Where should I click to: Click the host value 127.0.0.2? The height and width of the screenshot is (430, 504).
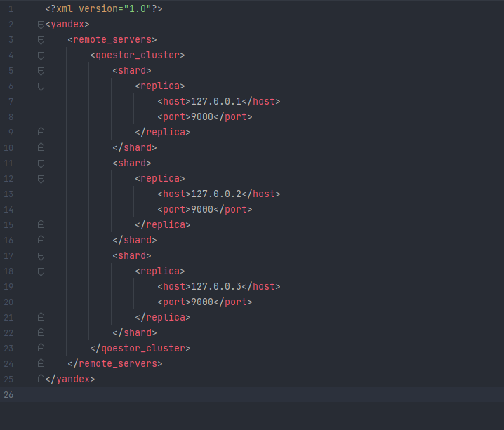[x=216, y=194]
